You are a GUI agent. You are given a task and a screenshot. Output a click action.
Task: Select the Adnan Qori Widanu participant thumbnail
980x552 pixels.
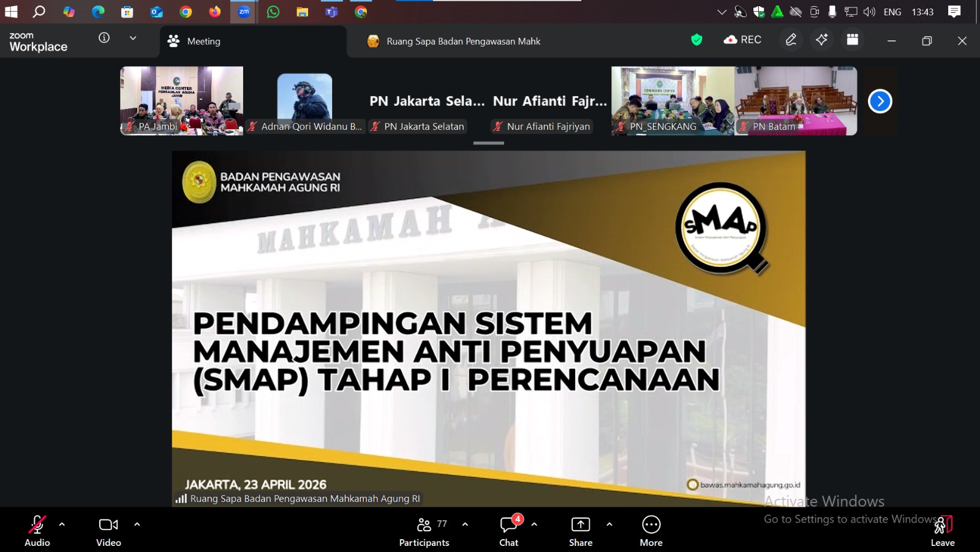[304, 101]
